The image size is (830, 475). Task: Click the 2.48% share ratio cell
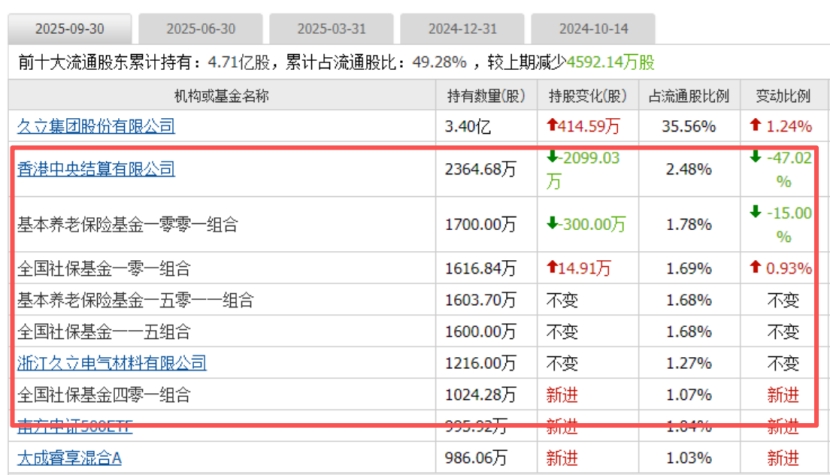pos(689,169)
